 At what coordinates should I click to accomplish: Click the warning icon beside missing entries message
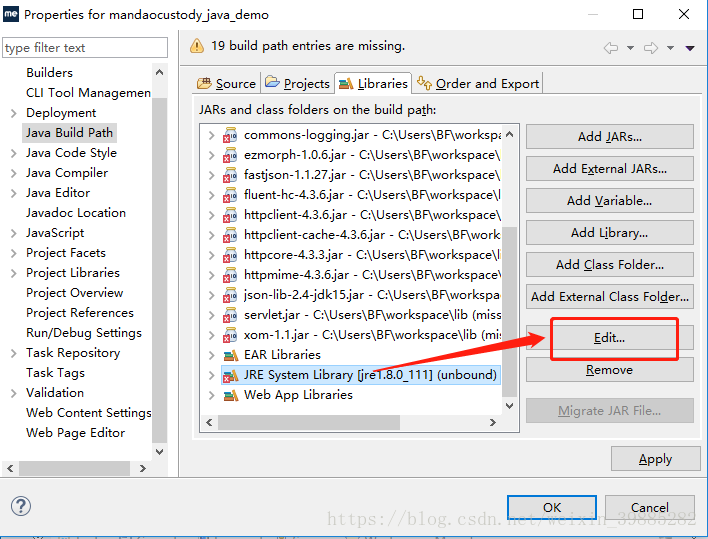pos(197,46)
